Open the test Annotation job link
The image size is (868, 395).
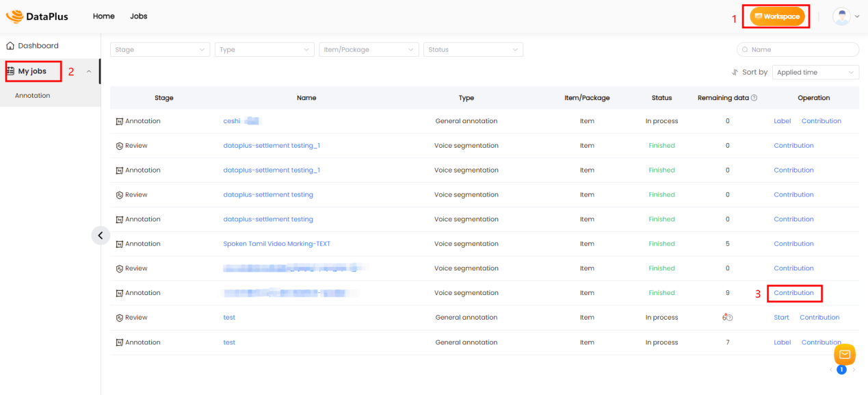pyautogui.click(x=229, y=342)
